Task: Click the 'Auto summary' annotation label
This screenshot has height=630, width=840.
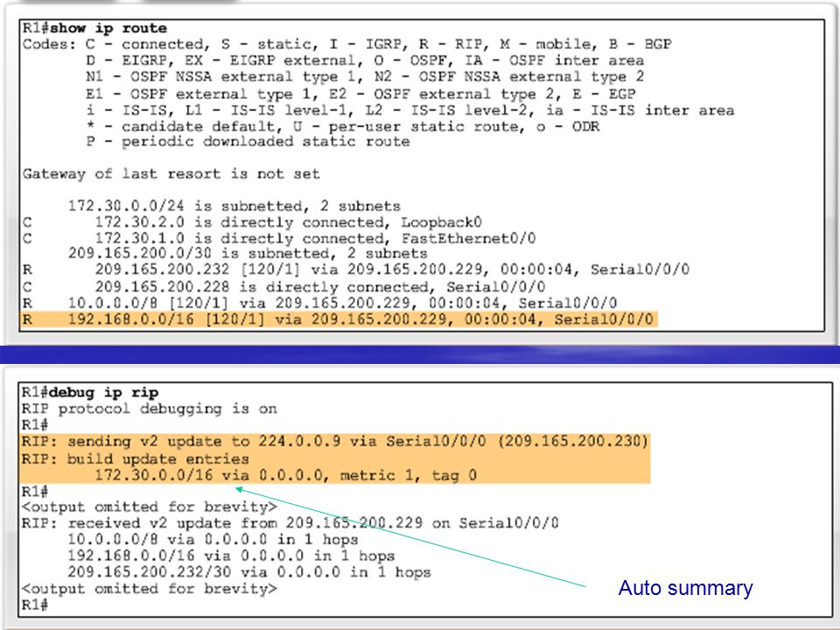Action: (x=685, y=588)
